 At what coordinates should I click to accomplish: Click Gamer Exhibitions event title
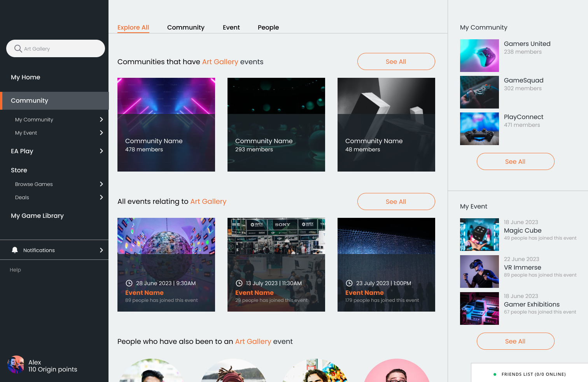click(532, 304)
